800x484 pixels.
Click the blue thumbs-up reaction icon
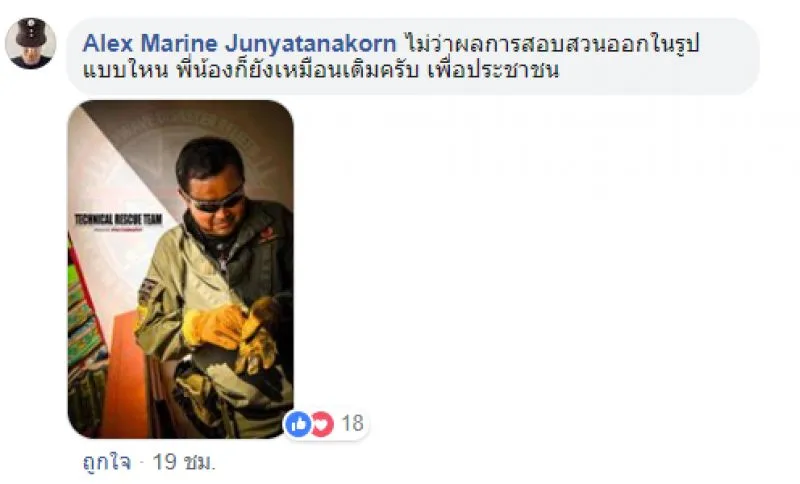[x=298, y=423]
